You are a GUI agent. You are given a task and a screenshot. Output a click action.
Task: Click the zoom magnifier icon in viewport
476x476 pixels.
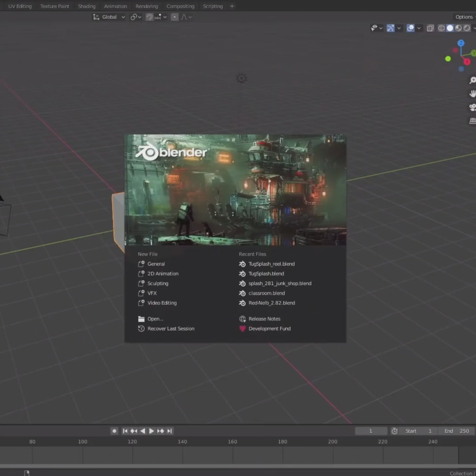[x=472, y=81]
